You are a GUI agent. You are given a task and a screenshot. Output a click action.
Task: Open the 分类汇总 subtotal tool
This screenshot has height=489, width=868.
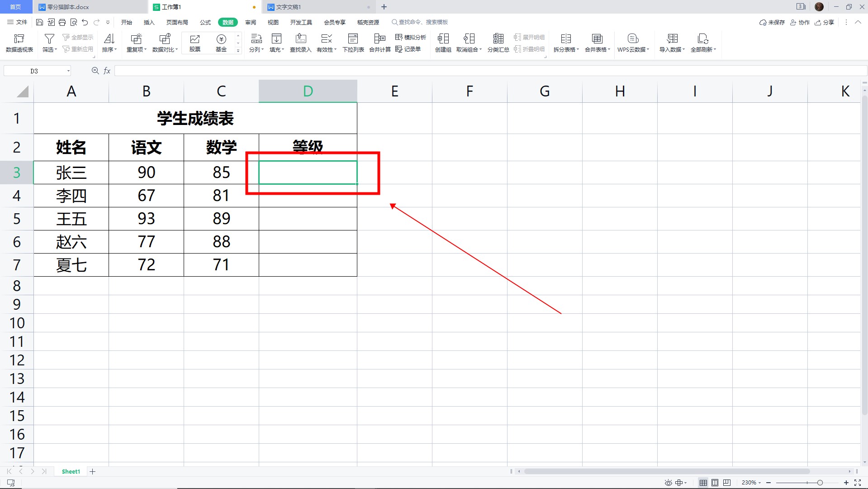coord(498,43)
